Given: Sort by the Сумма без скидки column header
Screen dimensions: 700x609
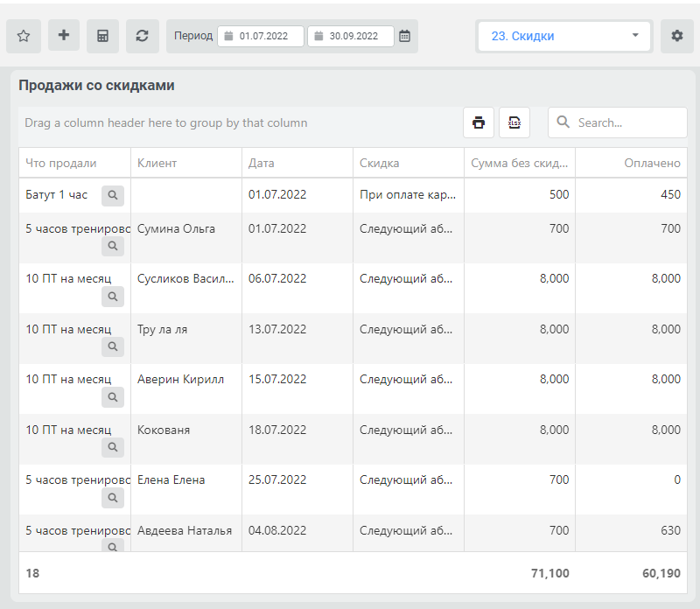Looking at the screenshot, I should click(519, 164).
